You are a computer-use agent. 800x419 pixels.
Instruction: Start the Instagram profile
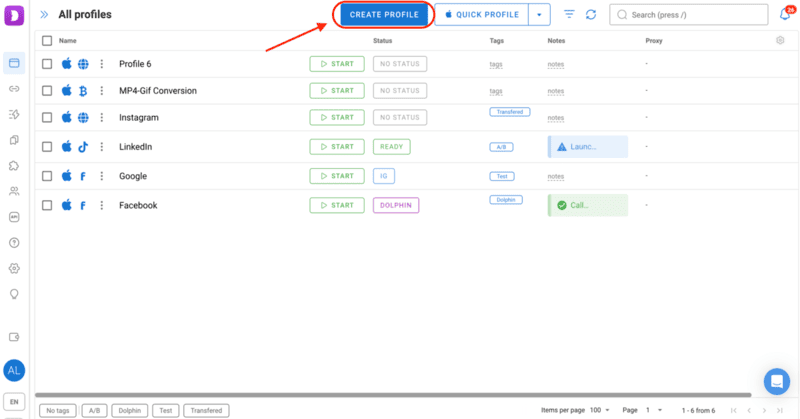click(337, 117)
